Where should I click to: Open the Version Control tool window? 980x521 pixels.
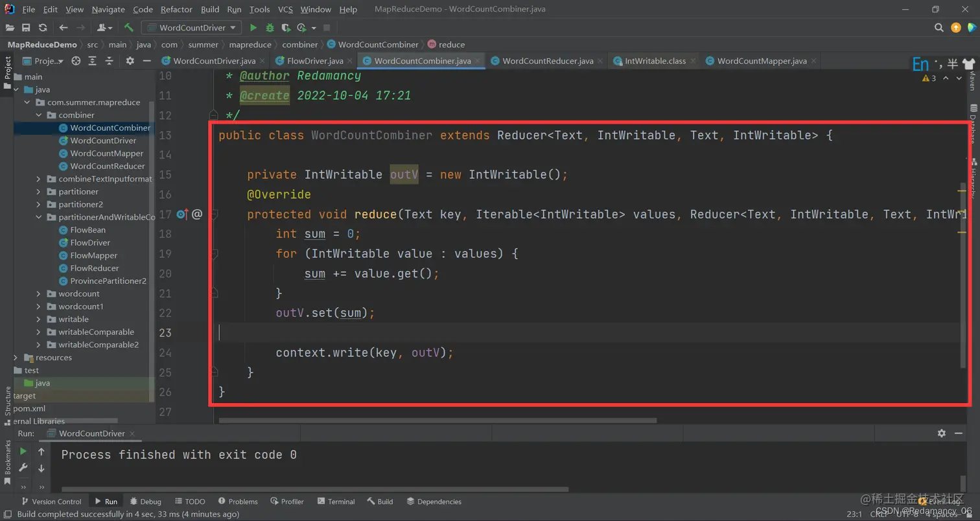click(x=51, y=502)
